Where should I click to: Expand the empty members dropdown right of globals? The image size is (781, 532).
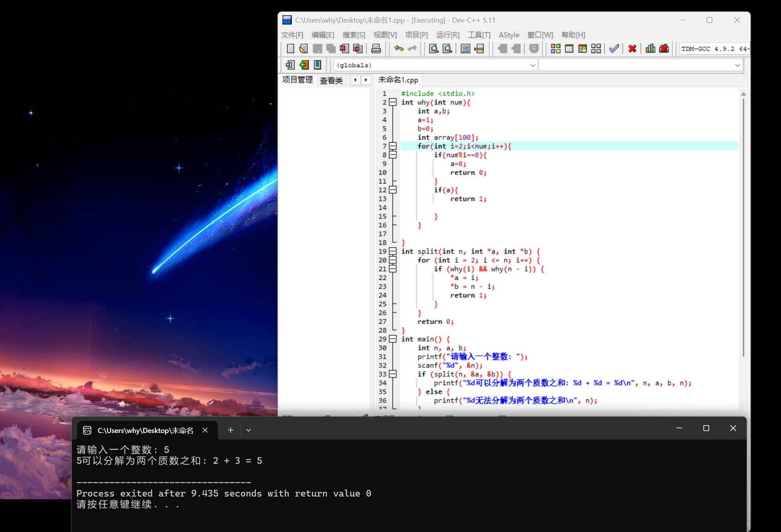[x=737, y=65]
